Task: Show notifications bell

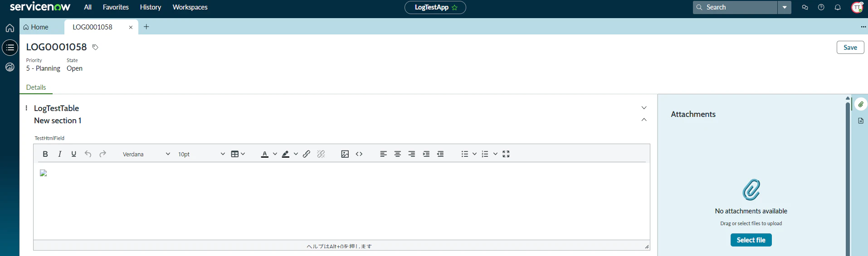Action: click(838, 7)
